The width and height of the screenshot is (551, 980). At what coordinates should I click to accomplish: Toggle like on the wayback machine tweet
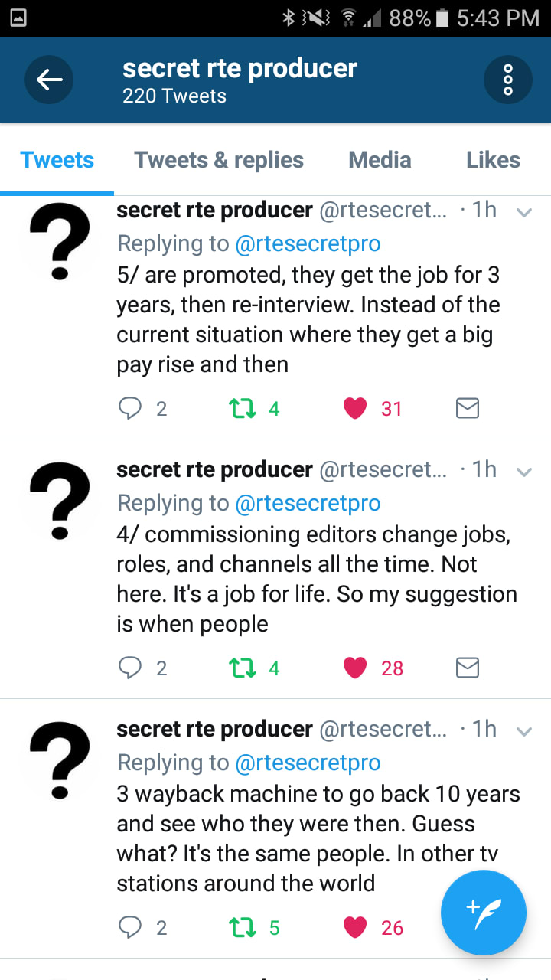[355, 928]
